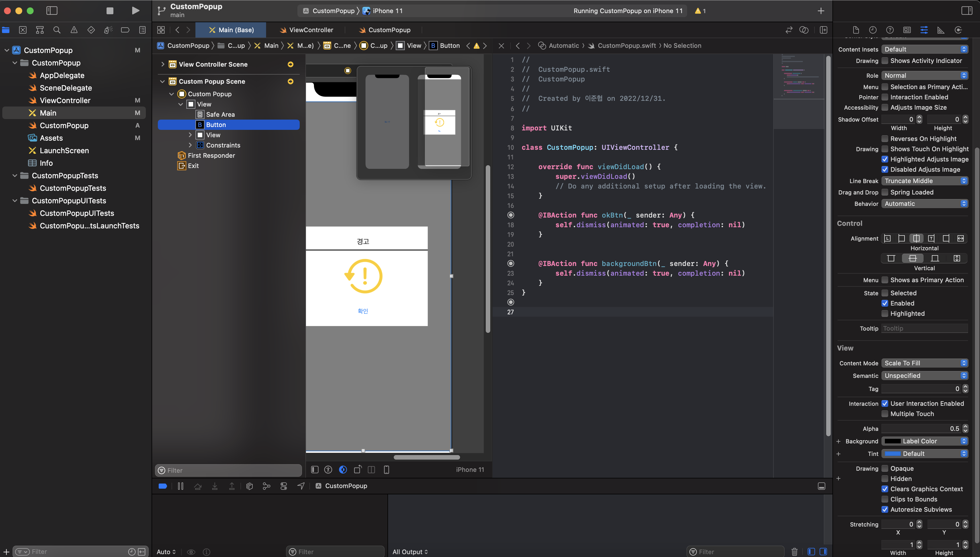Viewport: 980px width, 557px height.
Task: Enable Spring Loaded checkbox
Action: point(885,192)
